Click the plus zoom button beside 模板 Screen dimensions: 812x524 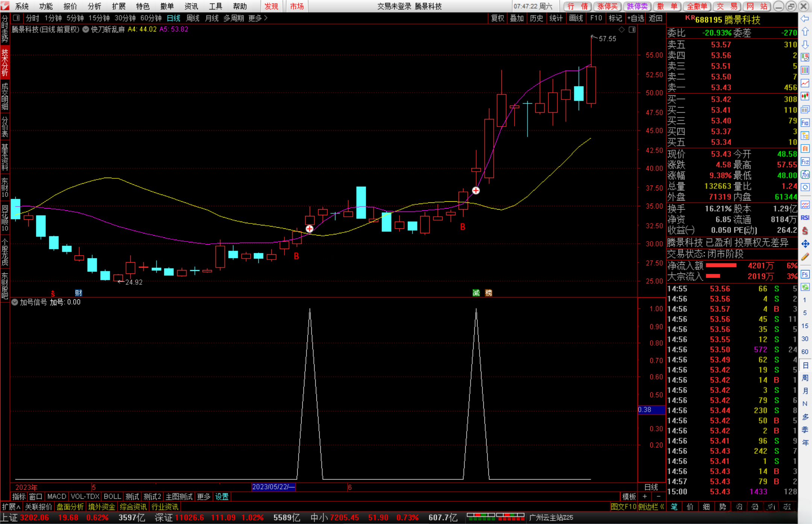[645, 497]
